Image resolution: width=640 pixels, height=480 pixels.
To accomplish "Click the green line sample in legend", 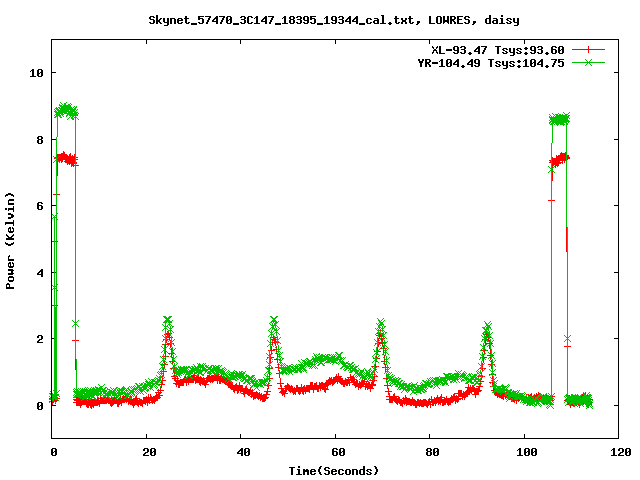I will [588, 62].
